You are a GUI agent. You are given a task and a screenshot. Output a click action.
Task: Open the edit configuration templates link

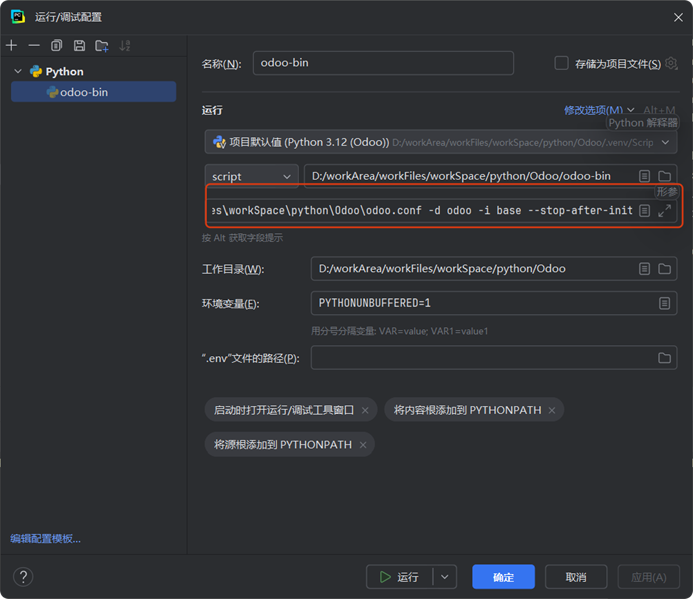pos(46,538)
